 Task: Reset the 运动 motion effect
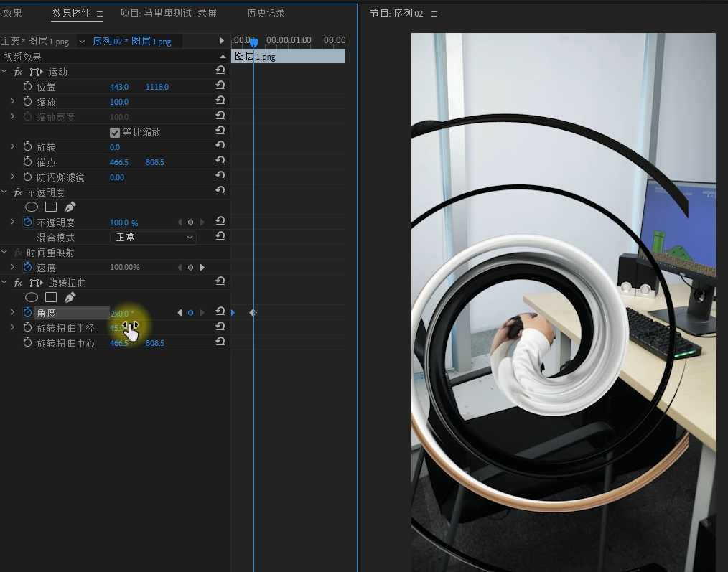tap(220, 70)
